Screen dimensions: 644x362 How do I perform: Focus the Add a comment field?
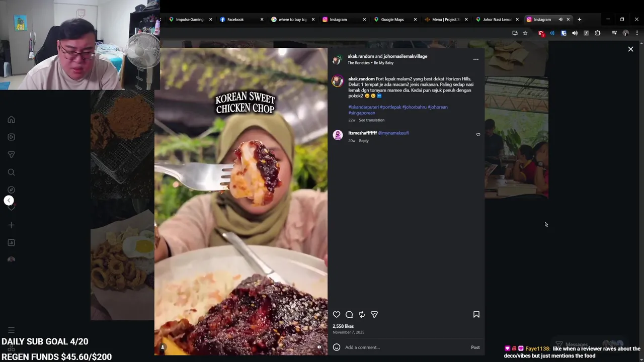coord(405,347)
